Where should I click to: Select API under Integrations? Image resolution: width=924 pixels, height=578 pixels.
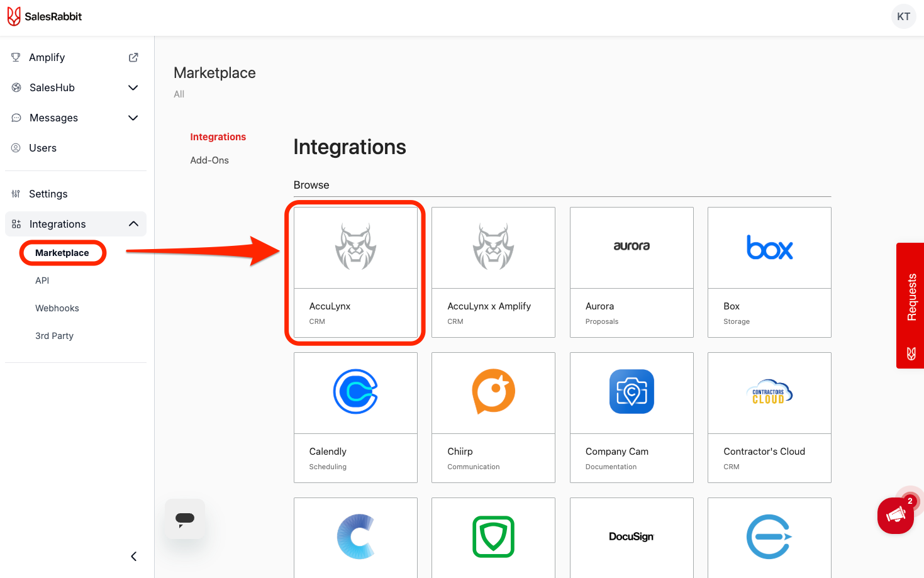42,281
